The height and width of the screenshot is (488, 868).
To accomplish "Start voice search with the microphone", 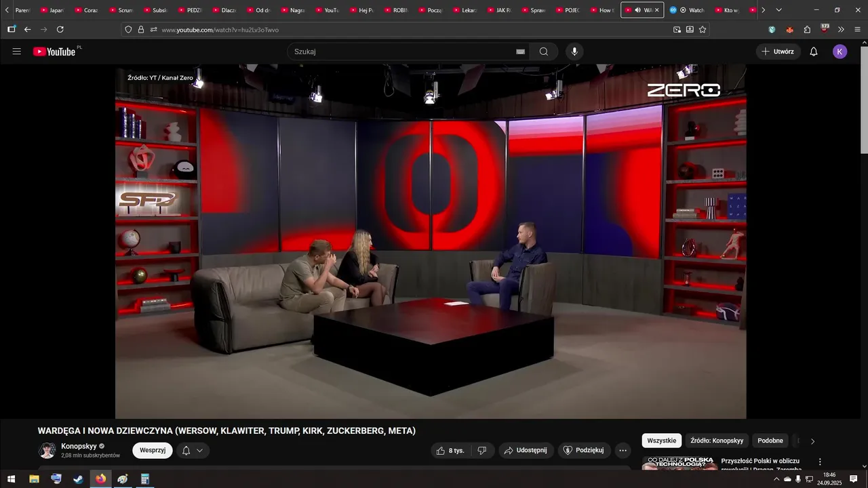I will tap(574, 52).
